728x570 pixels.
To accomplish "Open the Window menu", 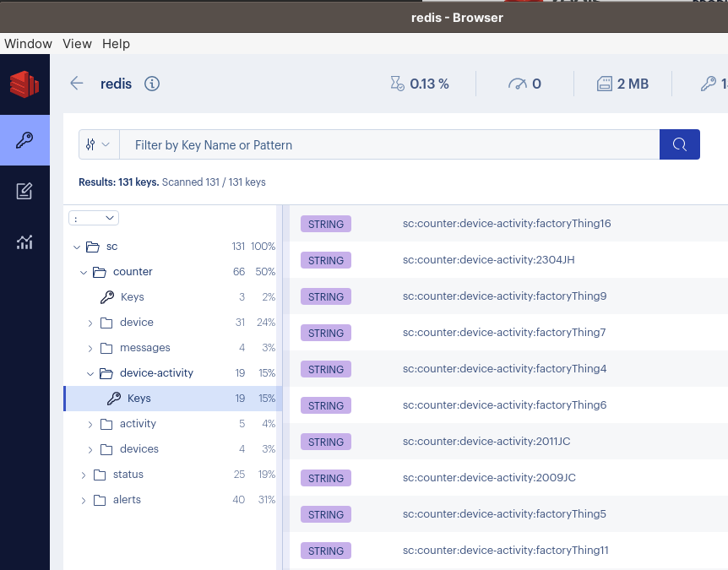I will click(28, 44).
